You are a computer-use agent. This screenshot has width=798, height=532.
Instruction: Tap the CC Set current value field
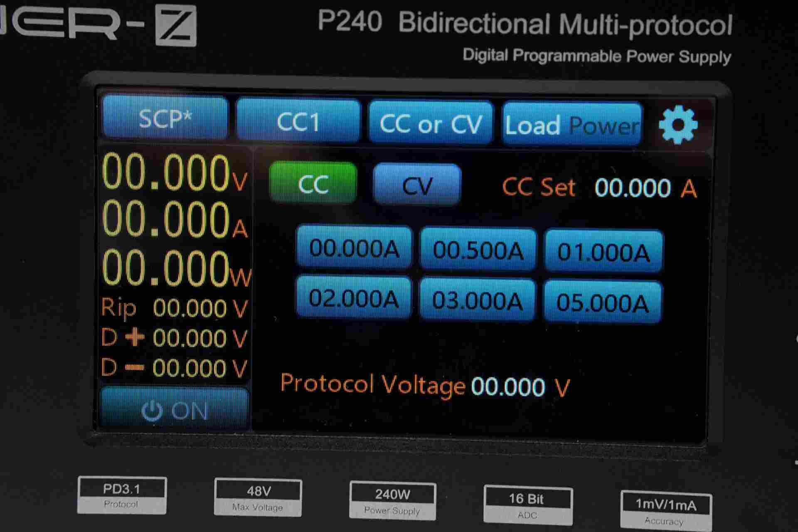(632, 188)
